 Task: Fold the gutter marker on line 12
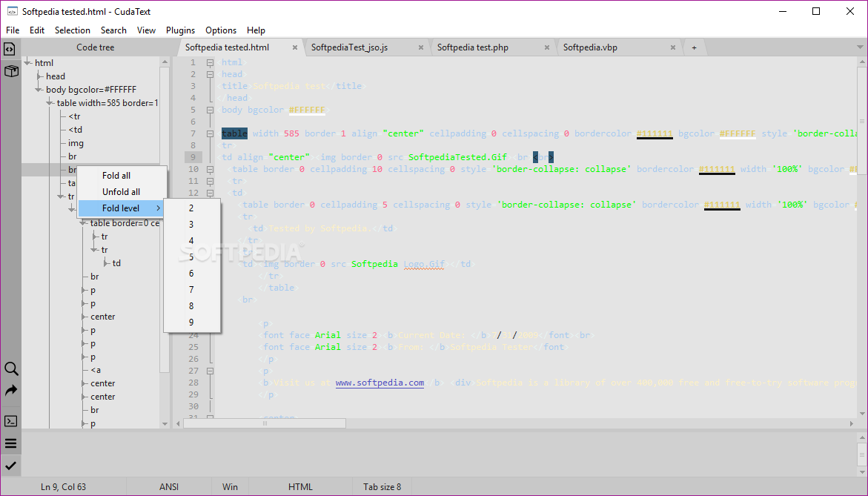[210, 193]
